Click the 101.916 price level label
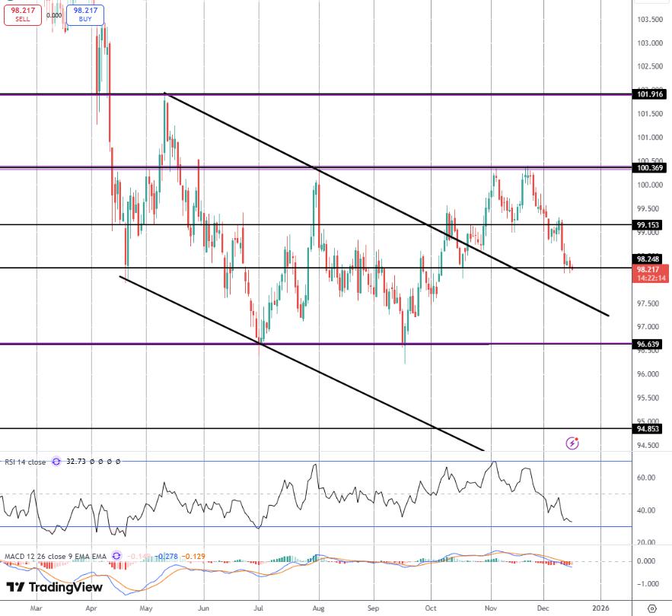Screen dimensions: 672x616 pyautogui.click(x=649, y=94)
